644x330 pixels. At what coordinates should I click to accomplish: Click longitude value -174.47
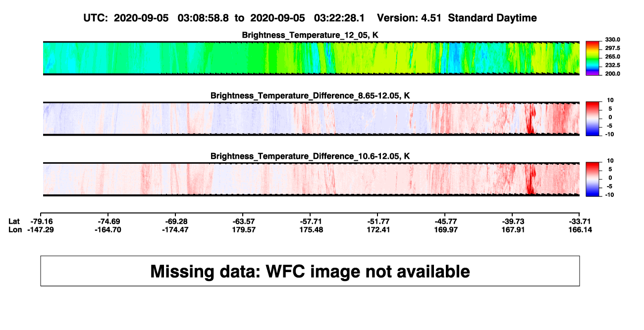point(174,230)
